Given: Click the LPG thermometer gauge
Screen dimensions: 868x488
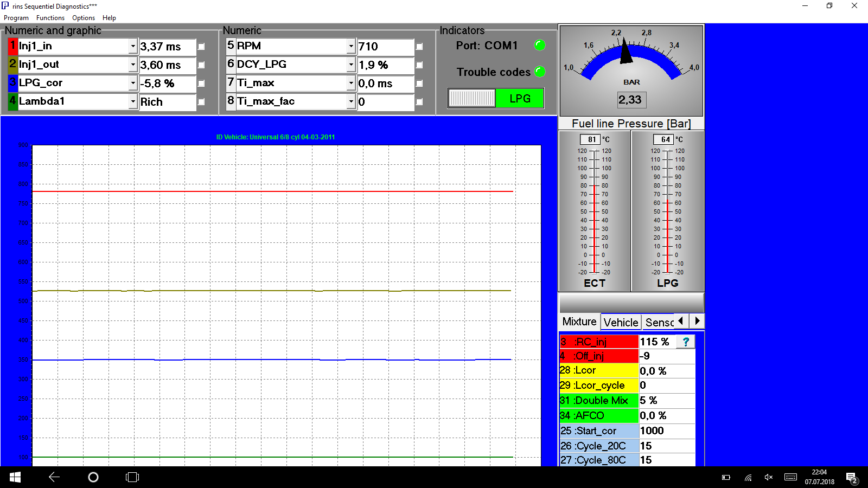Looking at the screenshot, I should [668, 211].
